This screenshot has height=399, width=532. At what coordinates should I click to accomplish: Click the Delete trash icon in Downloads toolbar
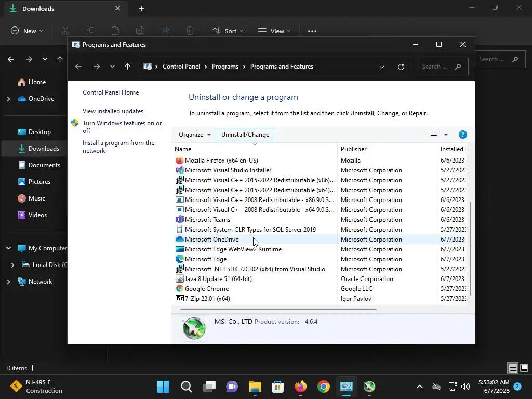coord(190,31)
